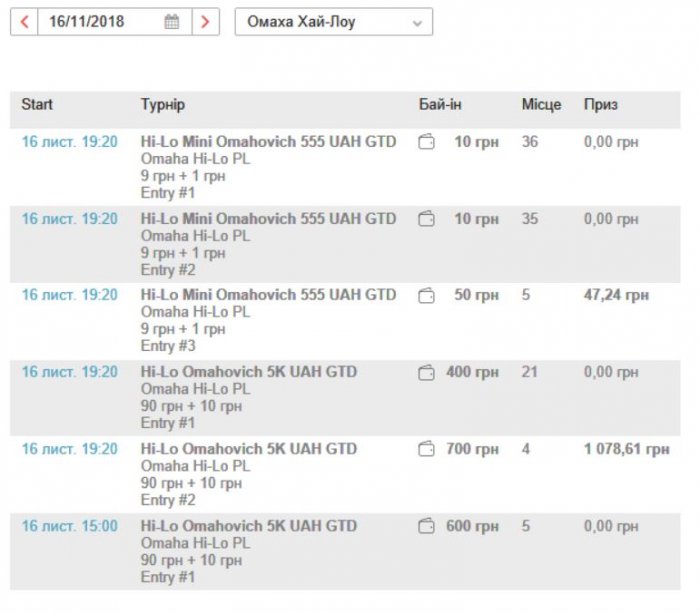Click wallet icon beside 10 грн Entry #1
The width and height of the screenshot is (700, 614).
point(426,142)
